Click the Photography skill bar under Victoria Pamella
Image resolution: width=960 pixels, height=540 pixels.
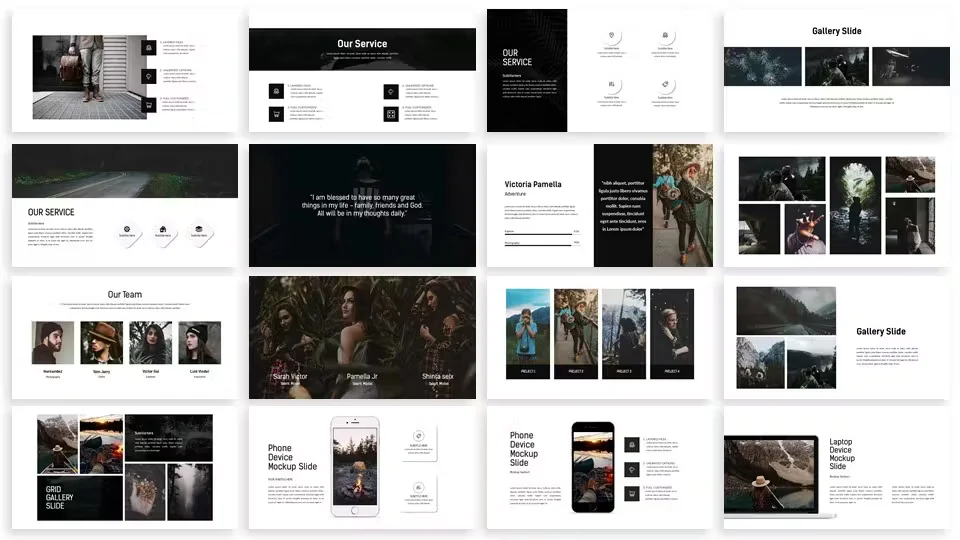click(541, 244)
